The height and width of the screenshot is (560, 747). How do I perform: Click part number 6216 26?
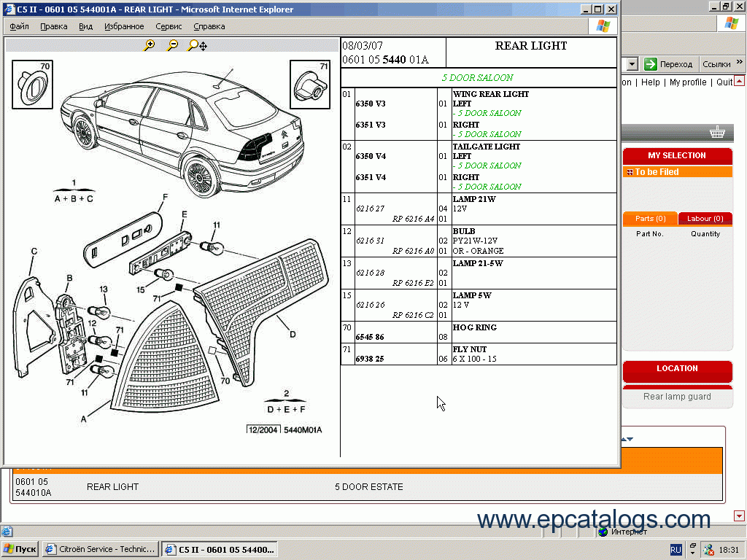tap(370, 305)
